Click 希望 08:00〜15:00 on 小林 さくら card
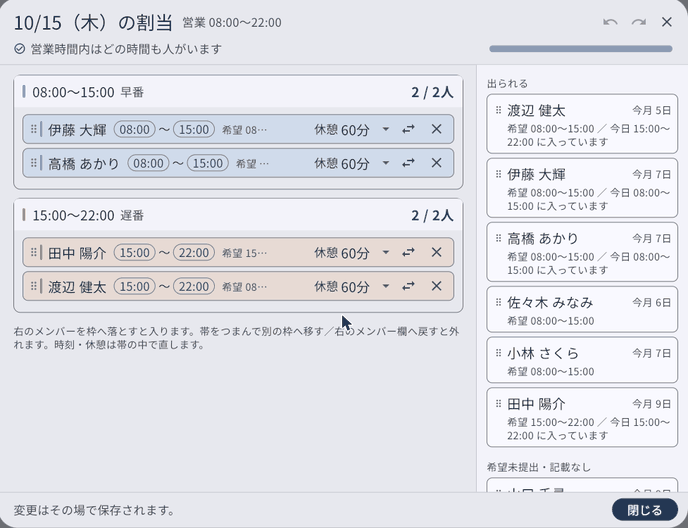This screenshot has width=688, height=528. pyautogui.click(x=551, y=372)
